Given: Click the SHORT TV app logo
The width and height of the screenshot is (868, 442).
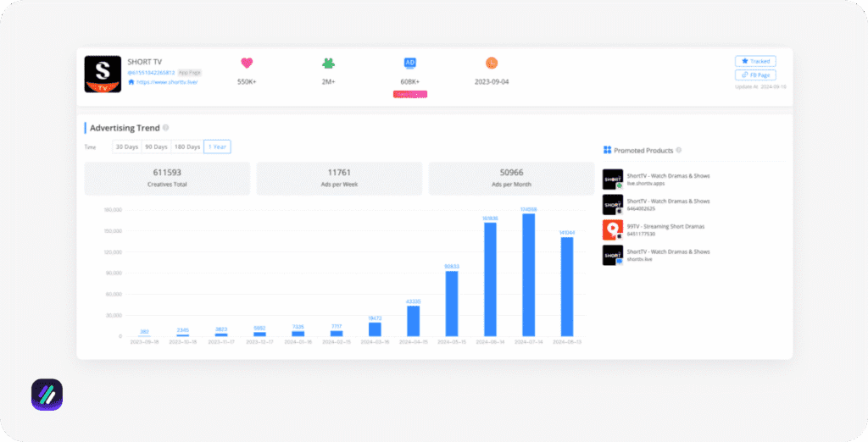Looking at the screenshot, I should 103,75.
